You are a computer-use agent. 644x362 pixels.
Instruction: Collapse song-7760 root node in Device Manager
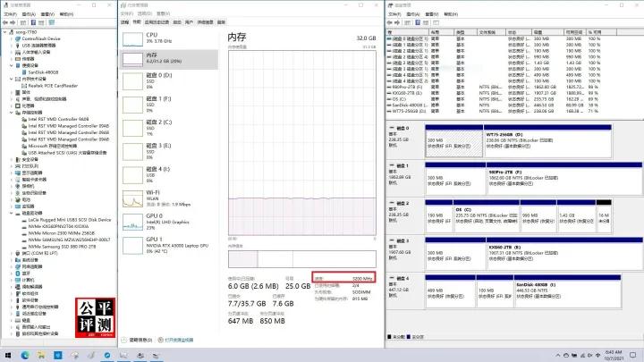[5, 32]
